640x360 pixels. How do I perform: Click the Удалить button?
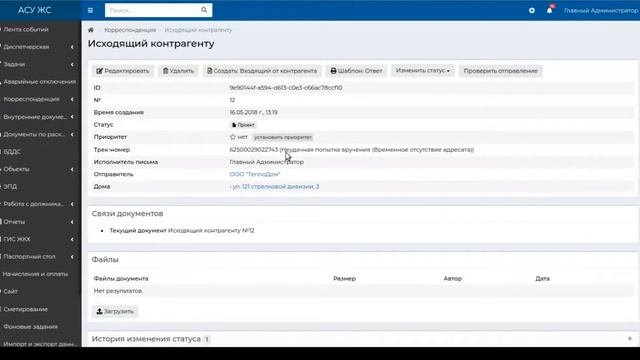tap(178, 71)
